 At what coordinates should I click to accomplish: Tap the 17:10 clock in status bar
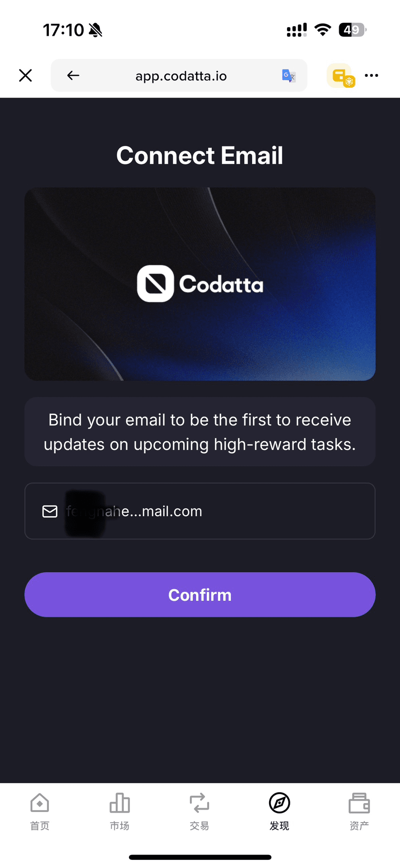(63, 30)
